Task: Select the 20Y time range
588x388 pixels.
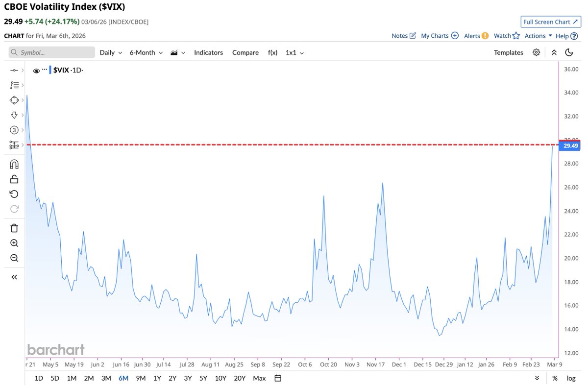Action: [240, 378]
